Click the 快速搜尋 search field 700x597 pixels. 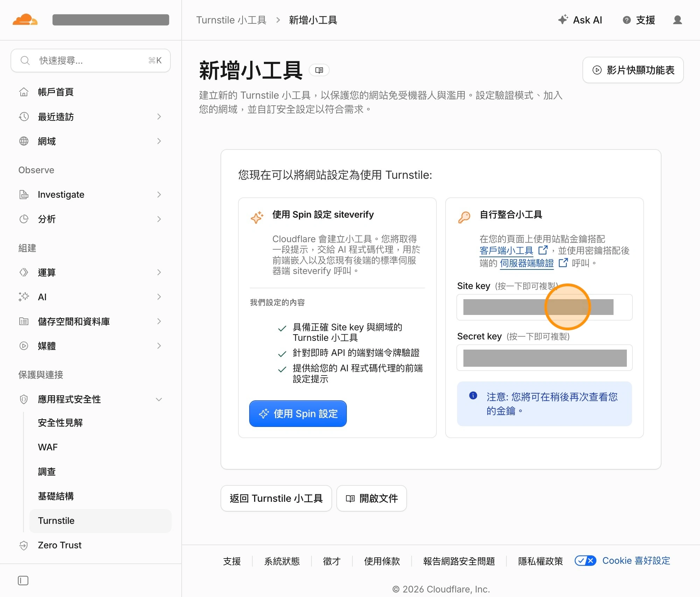point(91,61)
